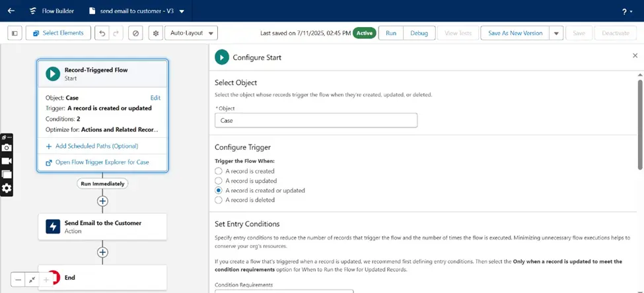Viewport: 644px width, 293px height.
Task: Redo the last undone change
Action: pyautogui.click(x=116, y=33)
